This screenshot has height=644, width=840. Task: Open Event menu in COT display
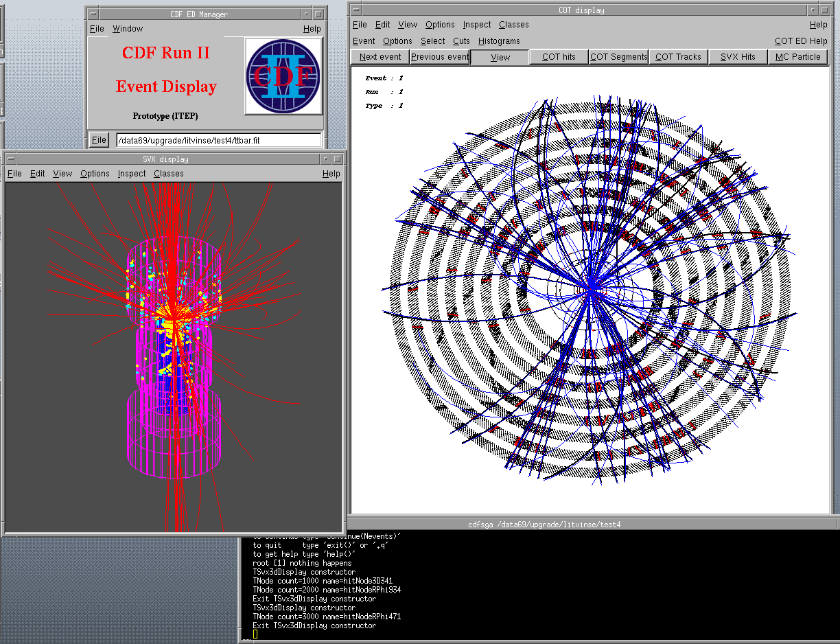pos(364,41)
